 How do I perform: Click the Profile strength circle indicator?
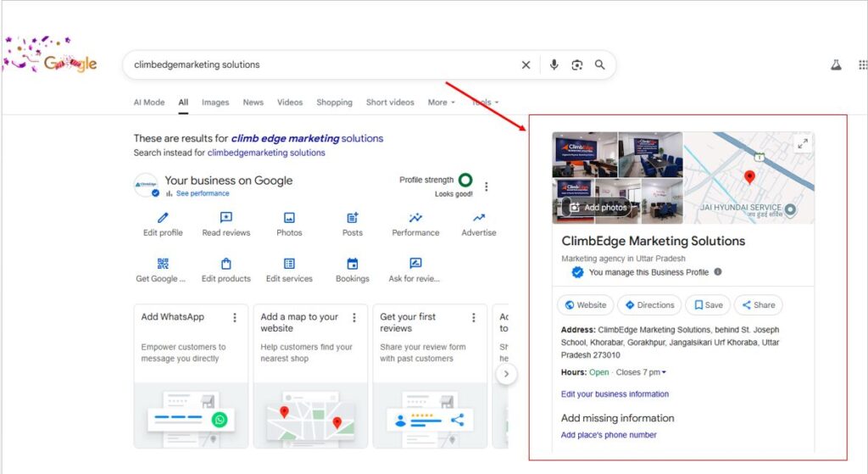click(465, 180)
